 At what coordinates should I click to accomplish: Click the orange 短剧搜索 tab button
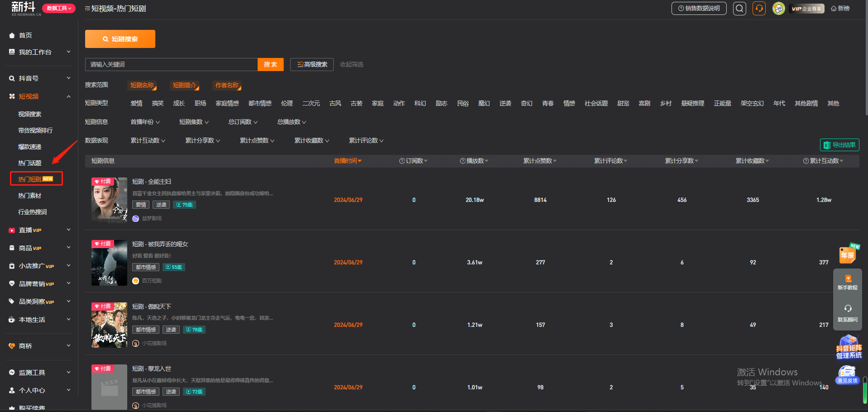click(x=120, y=39)
